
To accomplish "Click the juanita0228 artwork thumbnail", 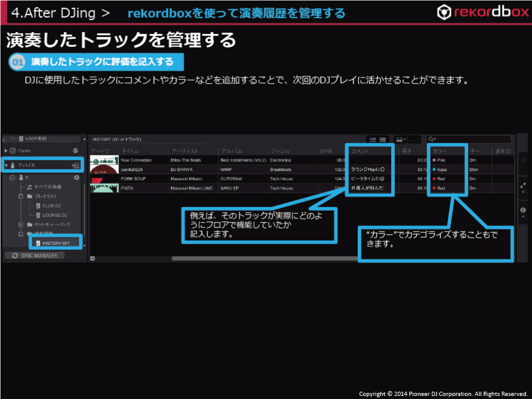I will click(x=104, y=169).
